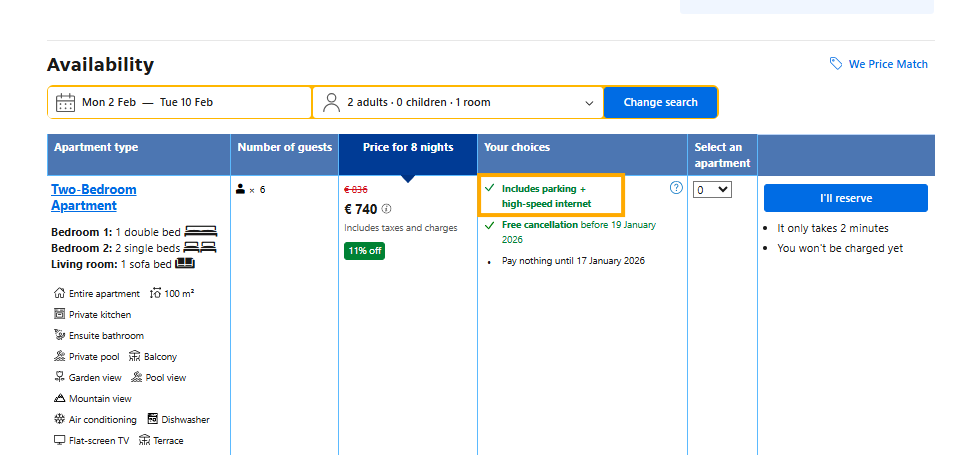Screen dimensions: 957x455
Task: Click the calendar icon in the date field
Action: 65,102
